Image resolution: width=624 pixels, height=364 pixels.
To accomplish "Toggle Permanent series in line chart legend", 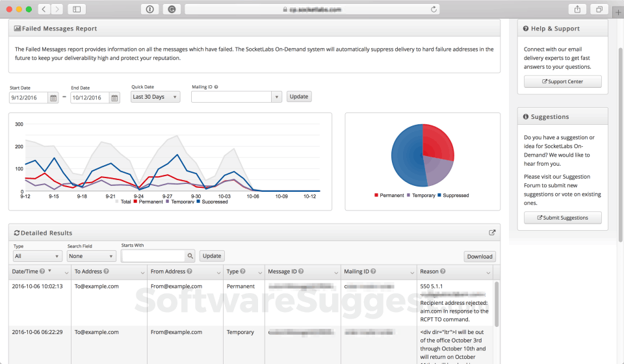I will (x=148, y=201).
